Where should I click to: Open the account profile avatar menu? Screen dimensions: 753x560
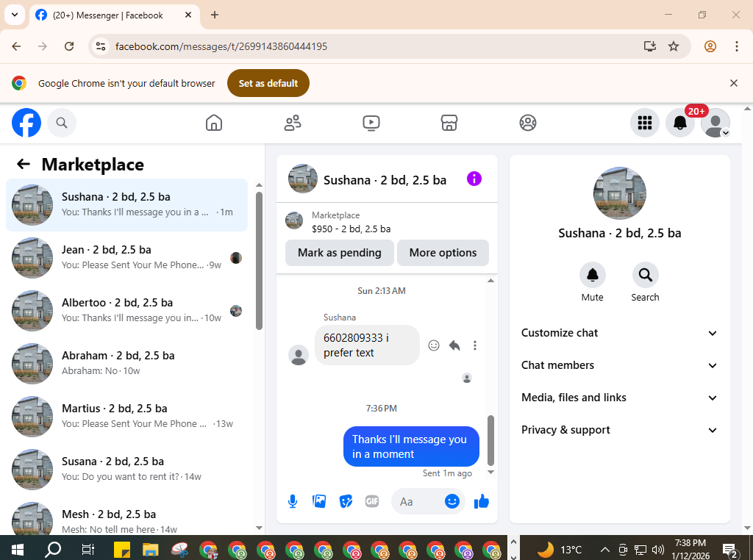(x=715, y=123)
